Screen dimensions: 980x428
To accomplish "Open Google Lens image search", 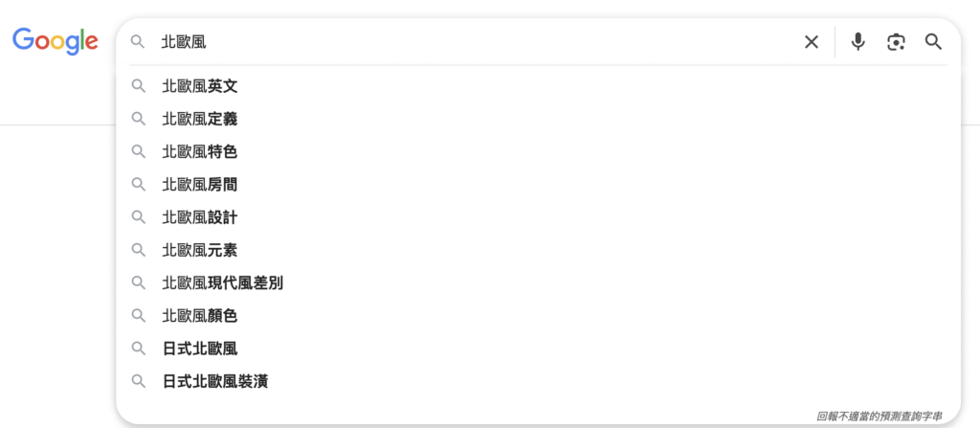I will coord(896,42).
